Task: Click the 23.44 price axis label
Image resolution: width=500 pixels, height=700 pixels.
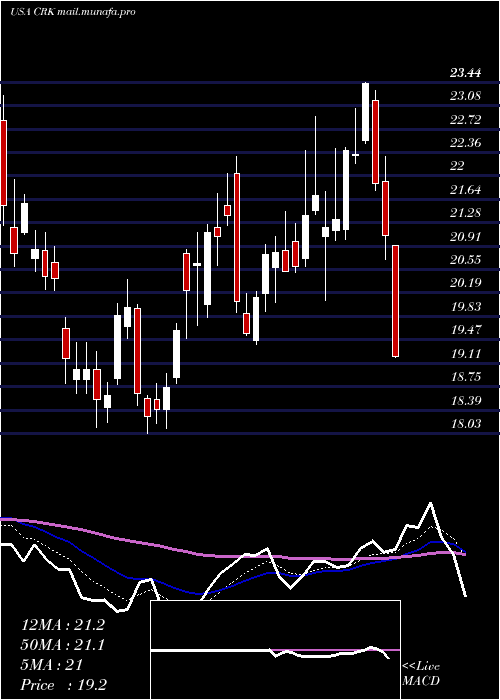Action: click(x=466, y=72)
